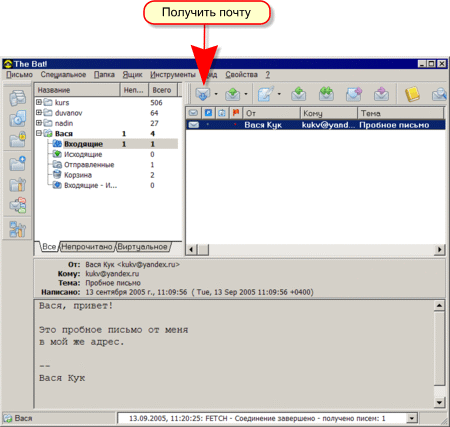Click the Forward message toolbar icon
450x427 pixels.
pos(354,94)
